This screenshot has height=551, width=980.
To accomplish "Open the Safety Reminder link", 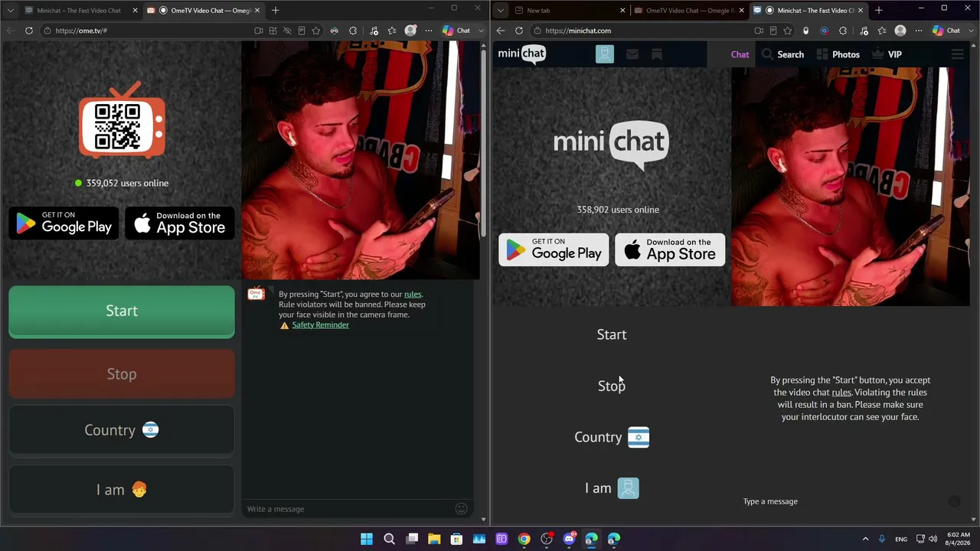I will coord(320,324).
